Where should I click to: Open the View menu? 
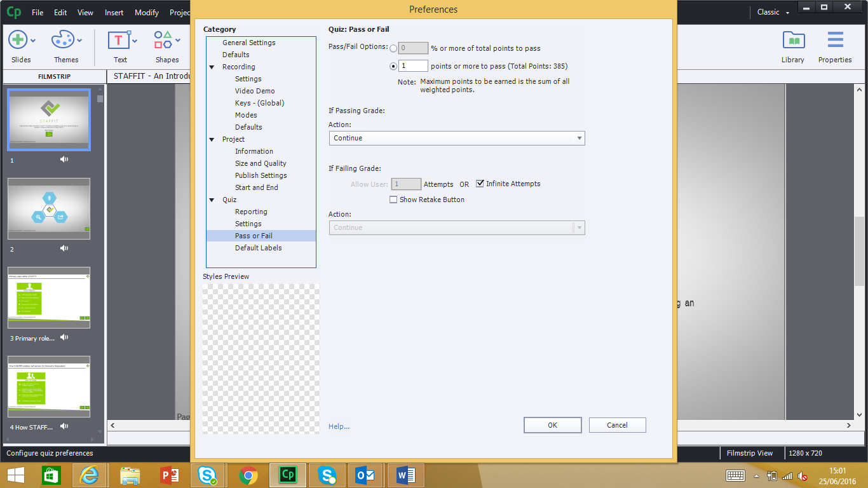coord(85,12)
